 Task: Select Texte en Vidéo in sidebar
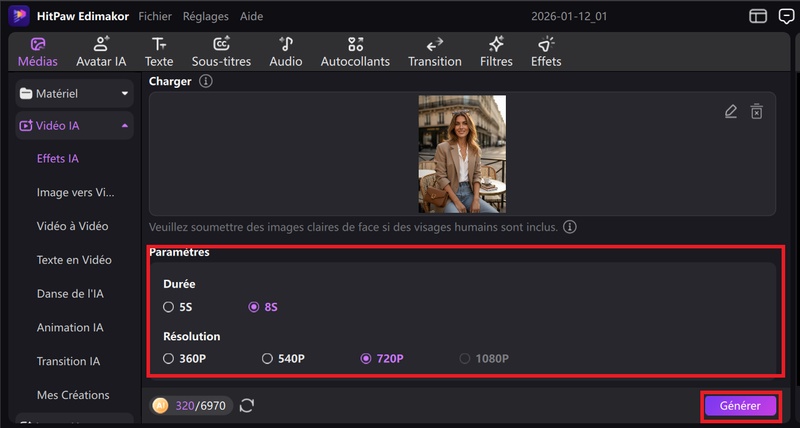point(74,260)
